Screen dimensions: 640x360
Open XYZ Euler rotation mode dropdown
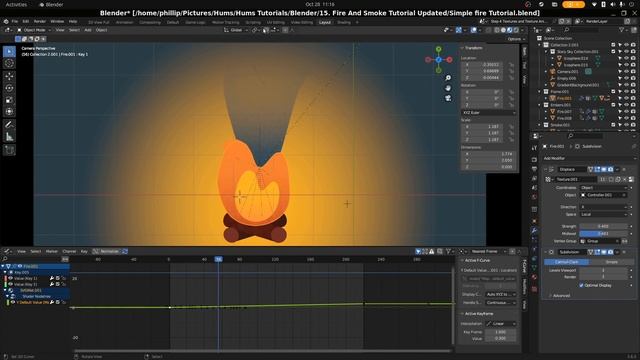click(x=489, y=112)
